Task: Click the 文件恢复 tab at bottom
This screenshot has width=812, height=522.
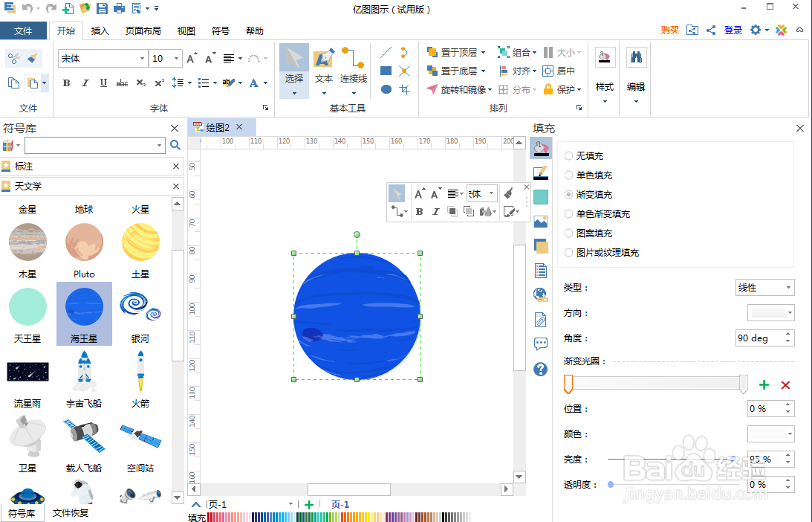Action: point(71,512)
